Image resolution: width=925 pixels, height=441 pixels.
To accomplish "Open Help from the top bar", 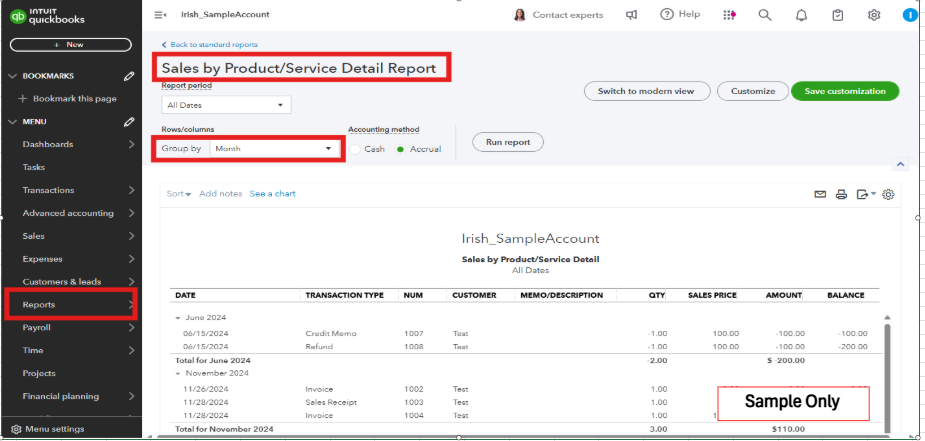I will coord(680,15).
